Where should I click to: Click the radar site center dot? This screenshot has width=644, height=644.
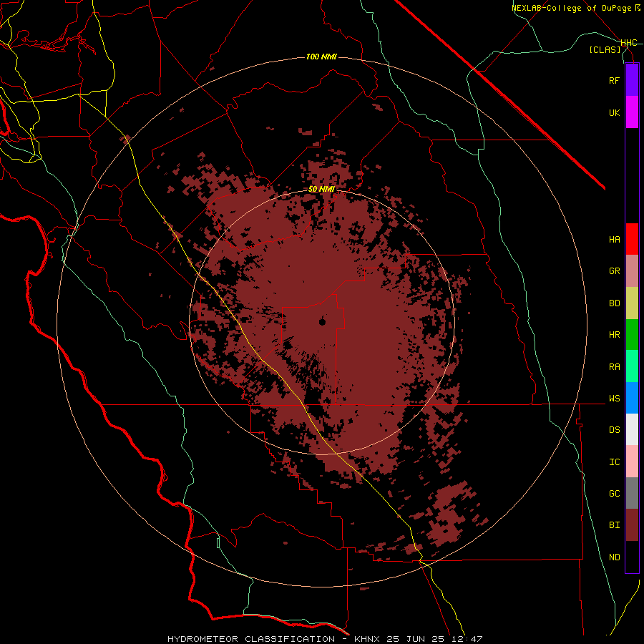pyautogui.click(x=322, y=321)
